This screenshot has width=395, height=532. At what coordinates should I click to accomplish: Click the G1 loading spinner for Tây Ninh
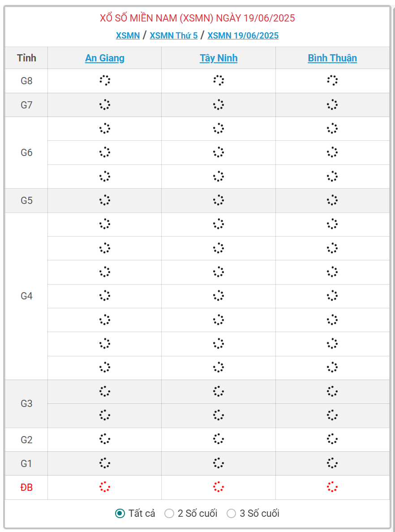coord(219,463)
